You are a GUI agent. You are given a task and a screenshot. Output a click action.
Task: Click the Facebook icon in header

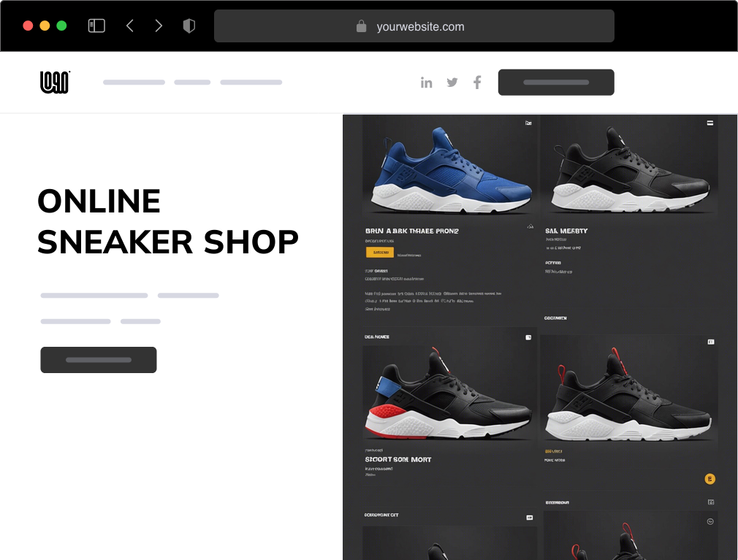[477, 83]
